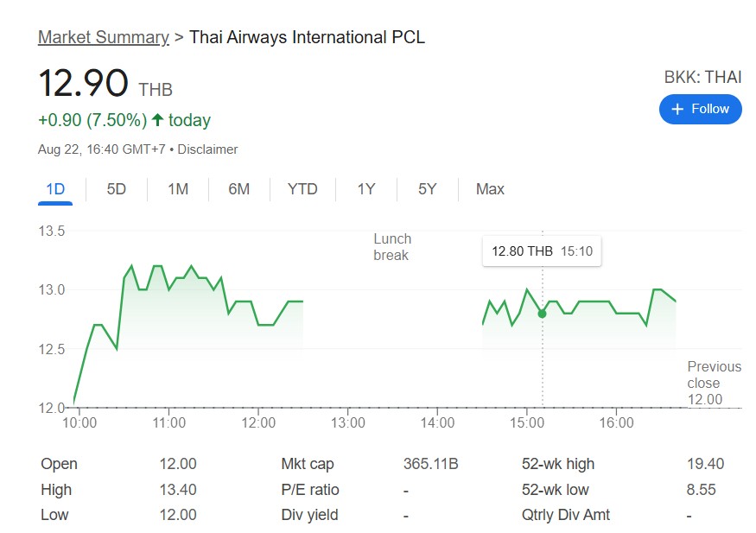Image resolution: width=756 pixels, height=533 pixels.
Task: Follow Thai Airways stock
Action: [700, 109]
